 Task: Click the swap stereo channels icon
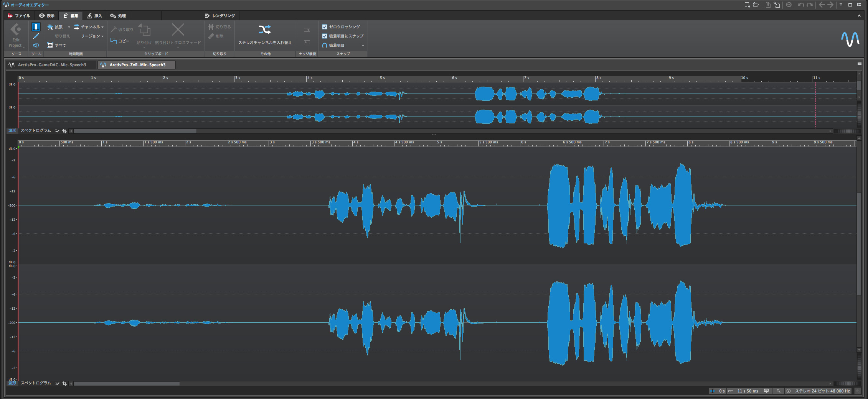265,30
